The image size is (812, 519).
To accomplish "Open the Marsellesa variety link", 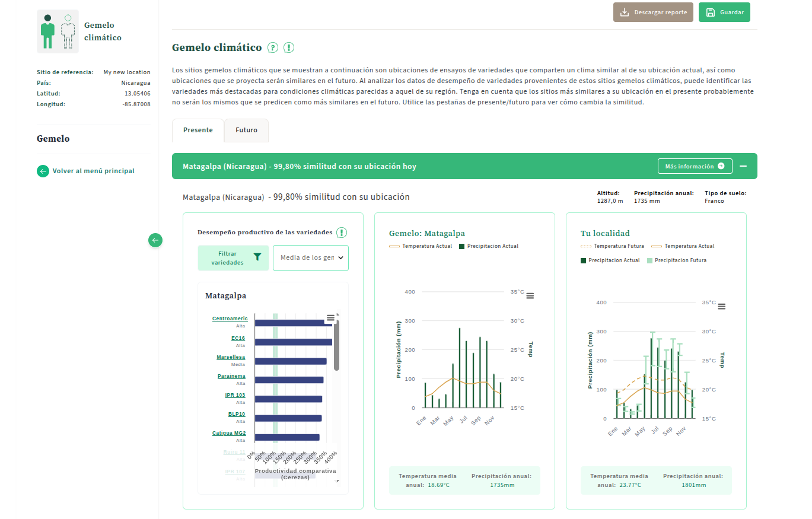I will tap(231, 357).
